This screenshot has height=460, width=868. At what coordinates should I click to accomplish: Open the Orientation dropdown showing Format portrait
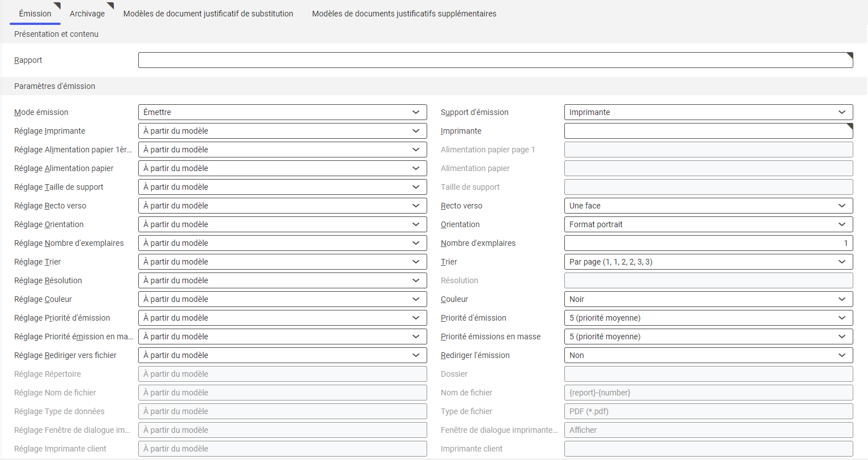pos(709,224)
